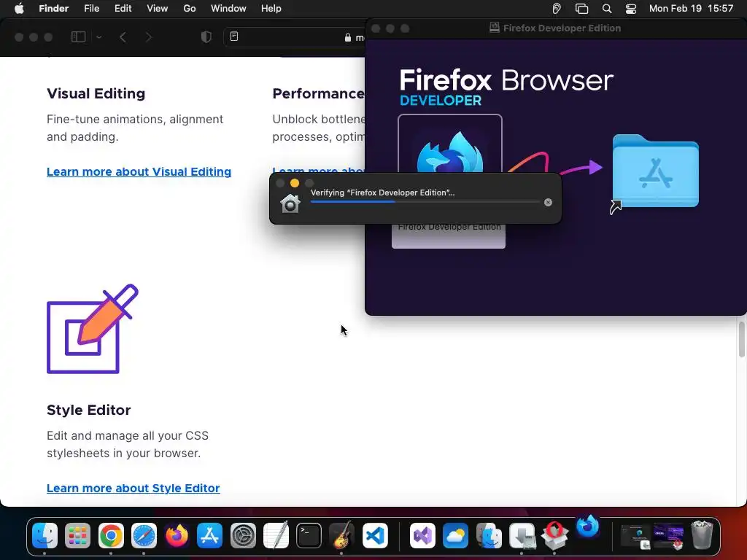Click the Firefox Developer Edition window title
747x560 pixels.
562,28
